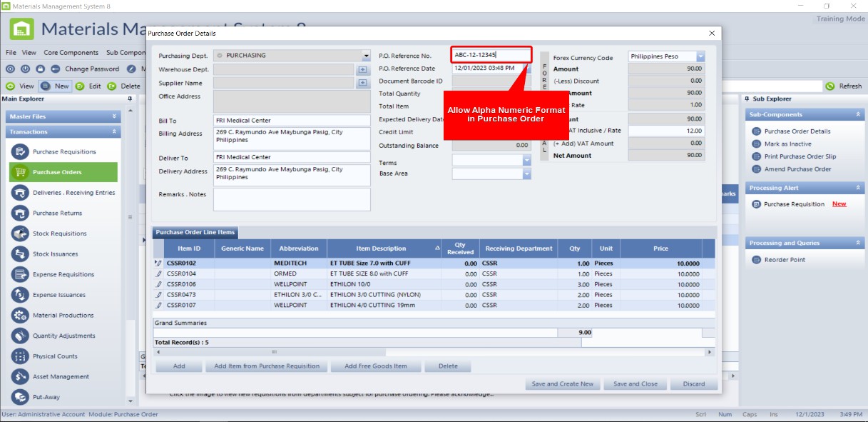The height and width of the screenshot is (422, 868).
Task: Open the Asset Management icon
Action: (x=20, y=376)
